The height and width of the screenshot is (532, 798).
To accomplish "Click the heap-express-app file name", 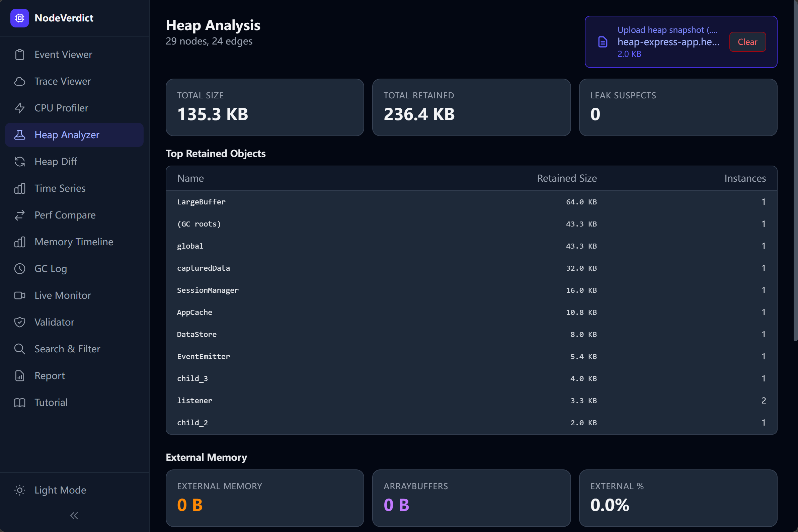I will (x=668, y=42).
